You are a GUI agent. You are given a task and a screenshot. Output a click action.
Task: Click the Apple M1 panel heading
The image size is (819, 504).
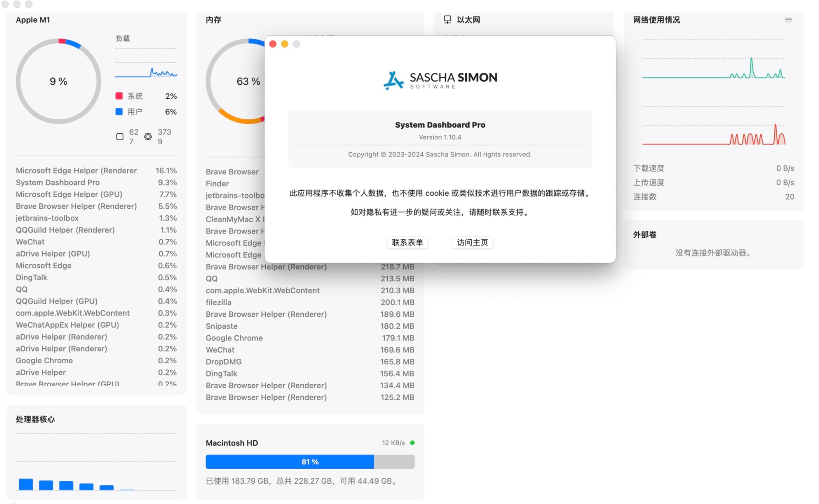(x=33, y=20)
